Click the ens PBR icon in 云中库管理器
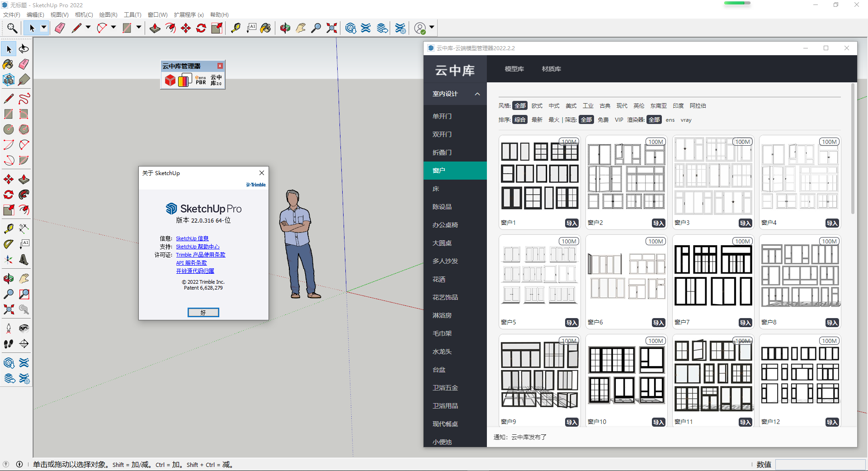 (x=201, y=80)
